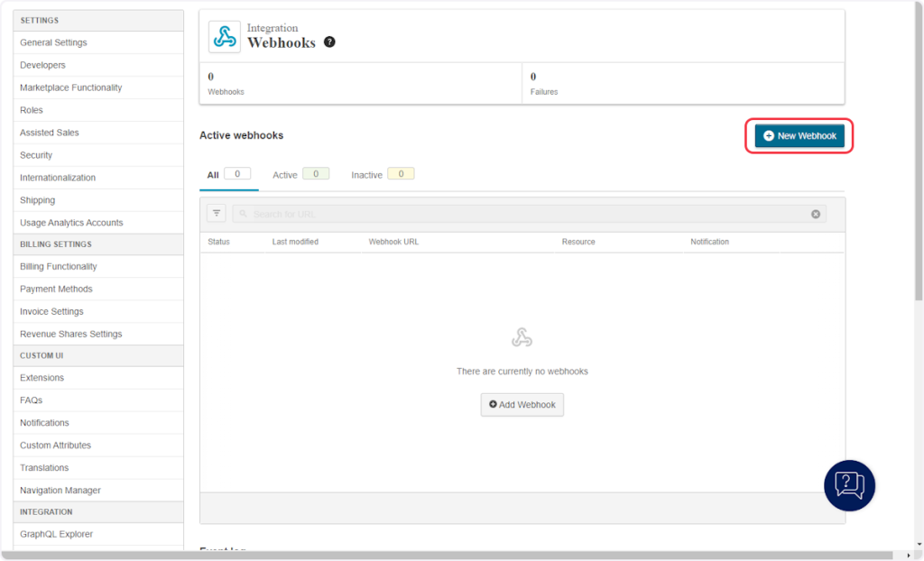
Task: Open GraphQL Explorer from Integration section
Action: 56,534
